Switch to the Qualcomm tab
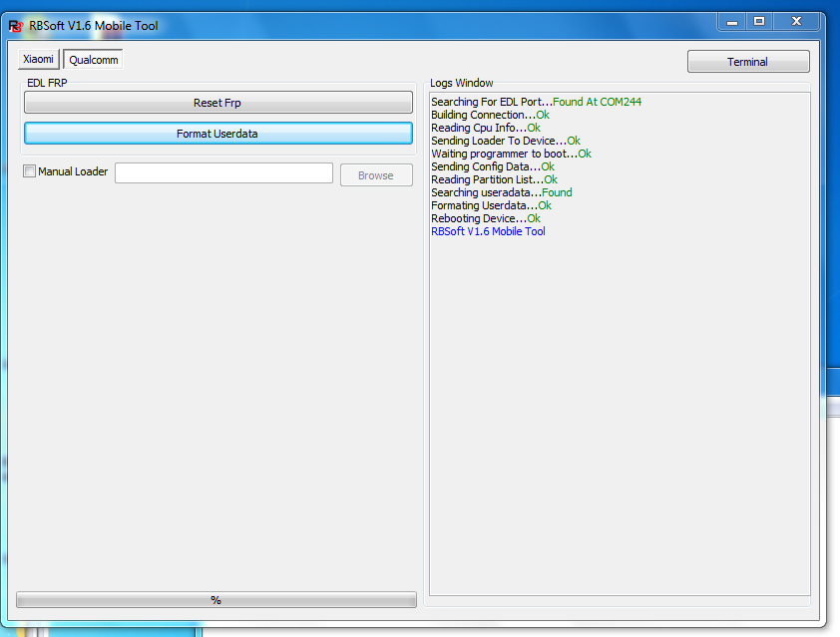The image size is (840, 637). click(x=93, y=60)
